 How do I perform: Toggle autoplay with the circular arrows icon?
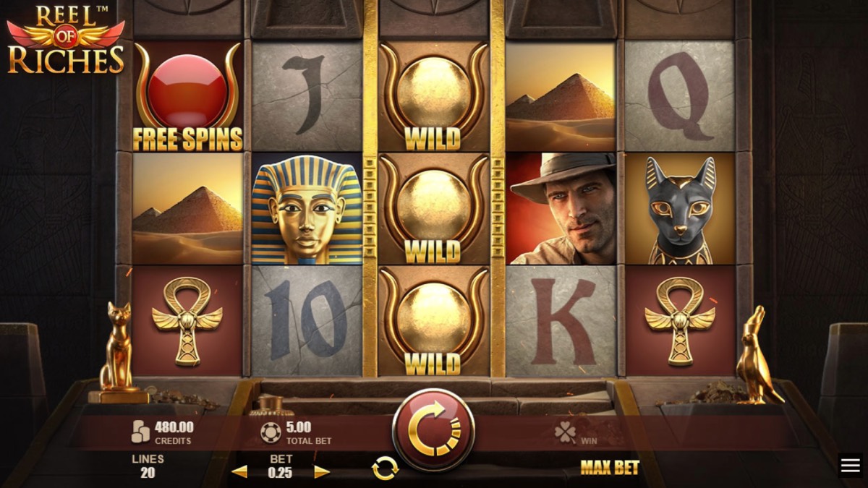click(x=385, y=468)
